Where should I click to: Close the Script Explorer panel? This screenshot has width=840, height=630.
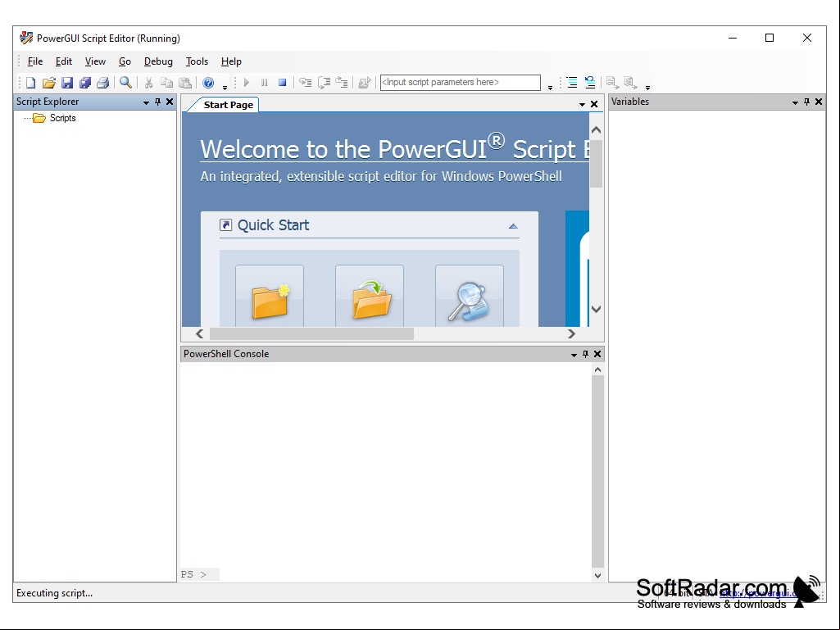(170, 102)
